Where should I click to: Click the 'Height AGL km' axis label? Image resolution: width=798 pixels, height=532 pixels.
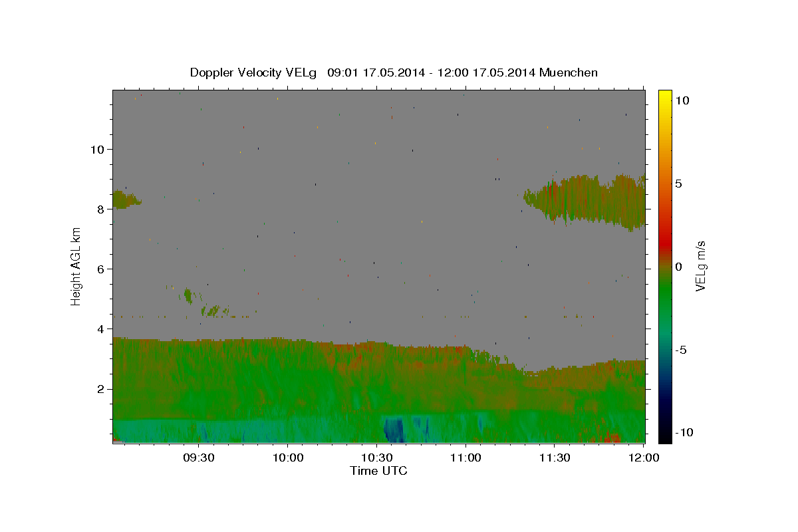[76, 266]
